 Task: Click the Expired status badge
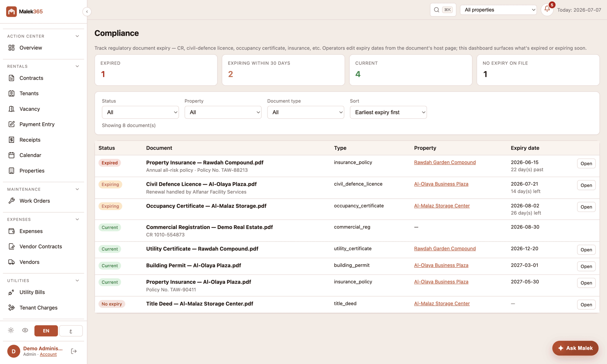coord(110,163)
